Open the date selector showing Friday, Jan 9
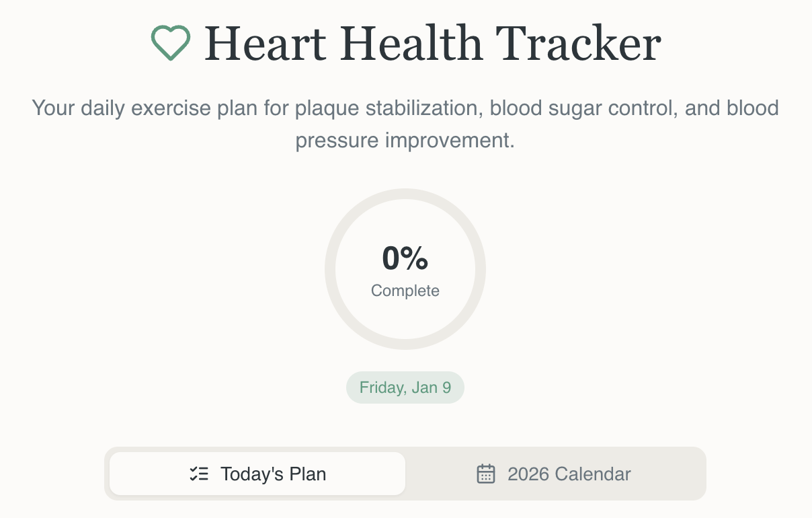Viewport: 812px width, 518px height. tap(405, 387)
